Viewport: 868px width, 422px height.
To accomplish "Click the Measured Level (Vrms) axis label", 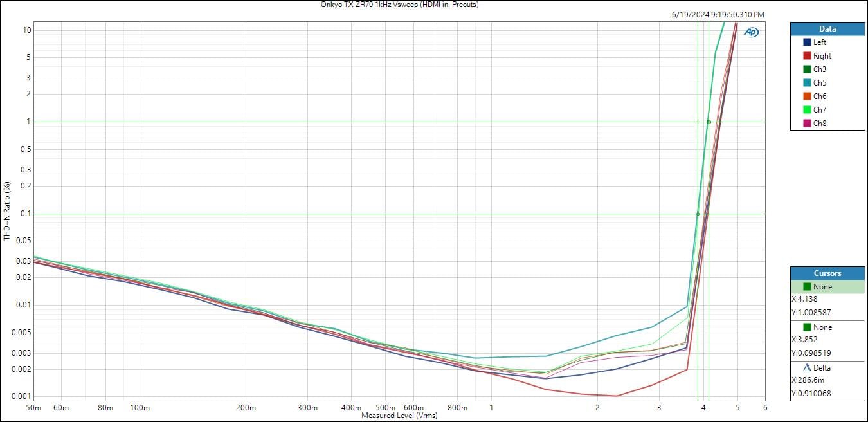I will 399,416.
